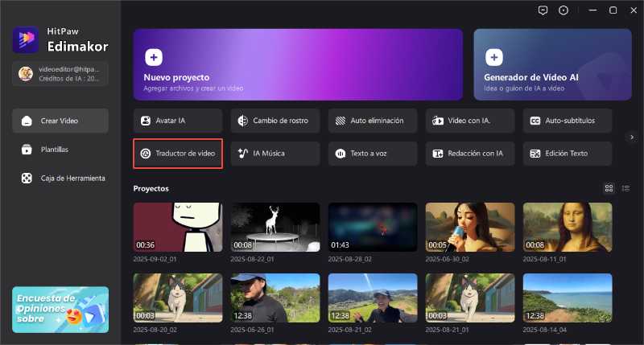The height and width of the screenshot is (345, 644).
Task: Open the title bar menu icon
Action: [592, 10]
